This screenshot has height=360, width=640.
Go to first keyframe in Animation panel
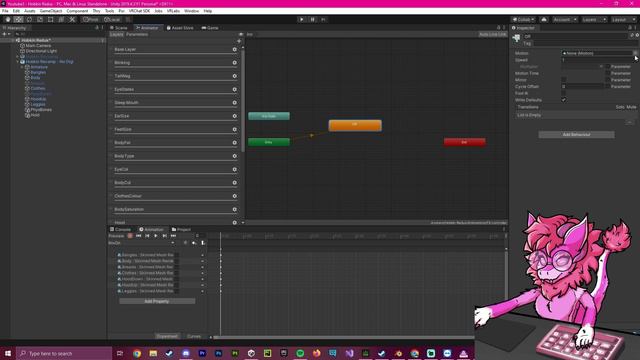[x=138, y=236]
